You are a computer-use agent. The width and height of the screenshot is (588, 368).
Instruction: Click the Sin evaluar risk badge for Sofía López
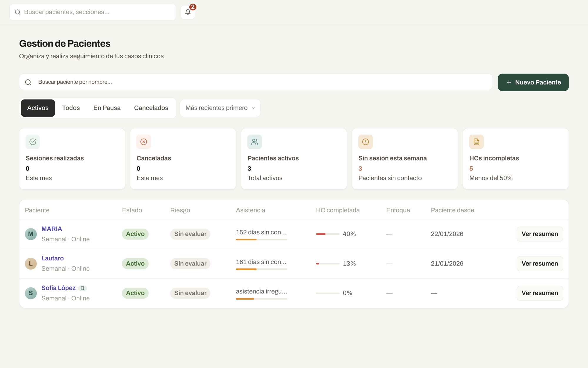click(x=190, y=293)
